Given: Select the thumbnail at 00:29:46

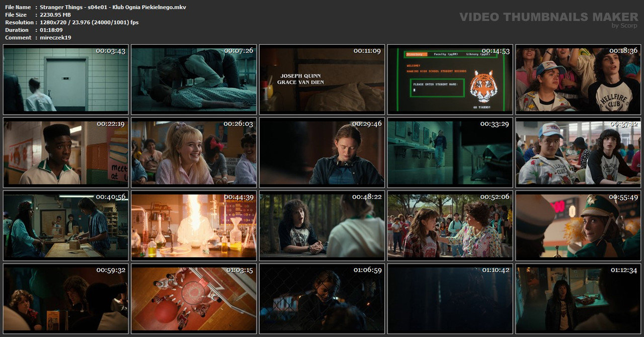Looking at the screenshot, I should click(322, 153).
